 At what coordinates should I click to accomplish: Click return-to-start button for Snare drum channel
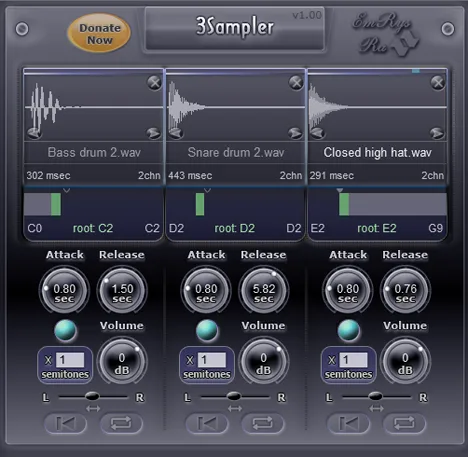207,423
